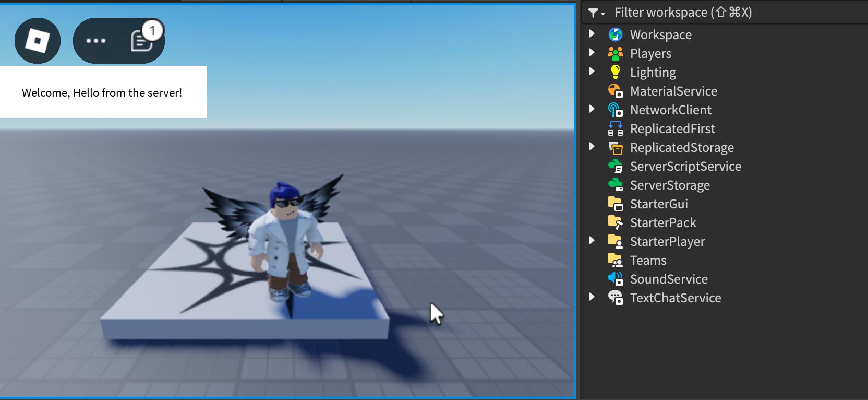
Task: Click the Teams folder icon
Action: [616, 260]
